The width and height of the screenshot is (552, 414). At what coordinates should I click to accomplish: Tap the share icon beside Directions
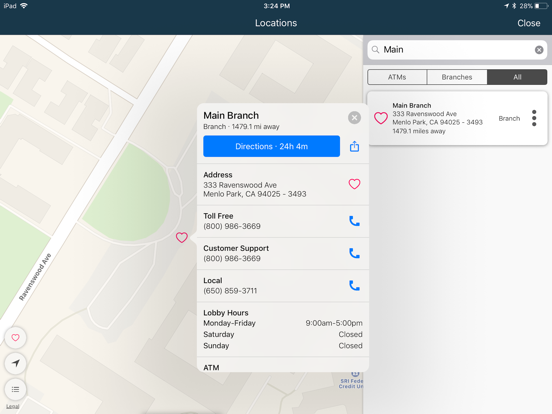click(355, 146)
